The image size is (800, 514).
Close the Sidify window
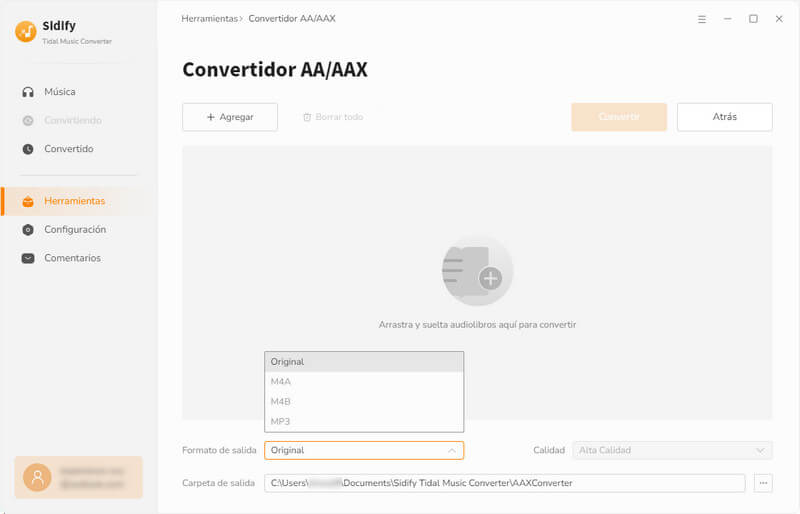click(779, 19)
